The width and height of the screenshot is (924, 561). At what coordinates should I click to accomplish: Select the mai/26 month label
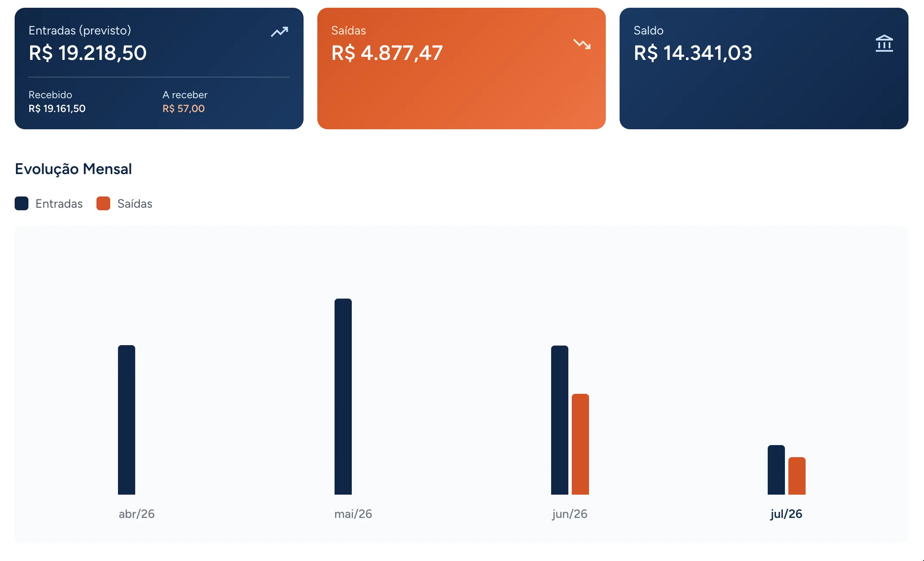point(353,514)
